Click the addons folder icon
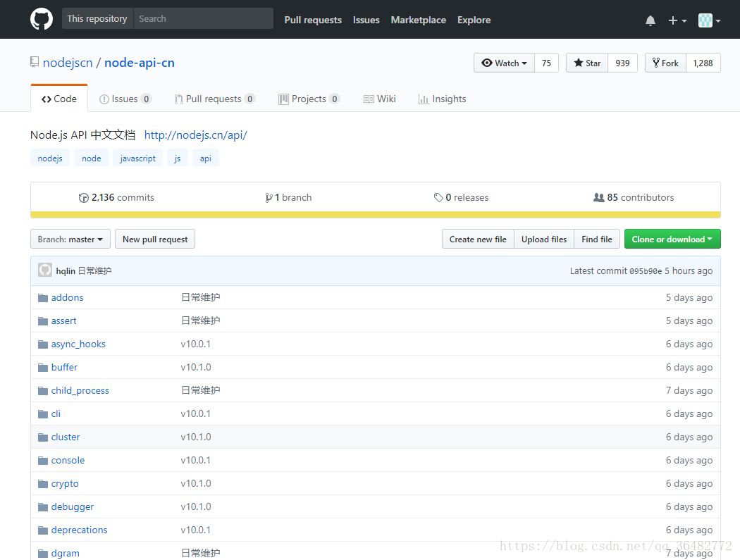 tap(43, 298)
